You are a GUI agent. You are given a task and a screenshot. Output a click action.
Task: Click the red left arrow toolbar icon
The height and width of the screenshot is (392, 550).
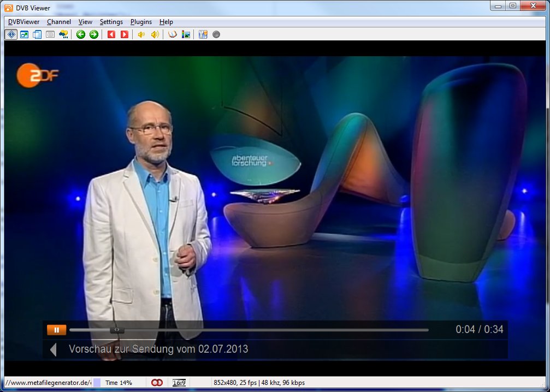click(x=111, y=34)
